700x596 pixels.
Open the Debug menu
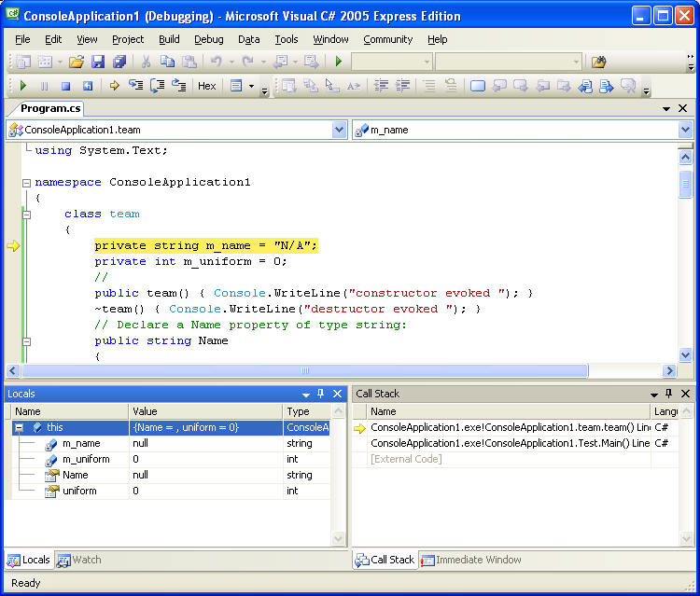pyautogui.click(x=208, y=39)
